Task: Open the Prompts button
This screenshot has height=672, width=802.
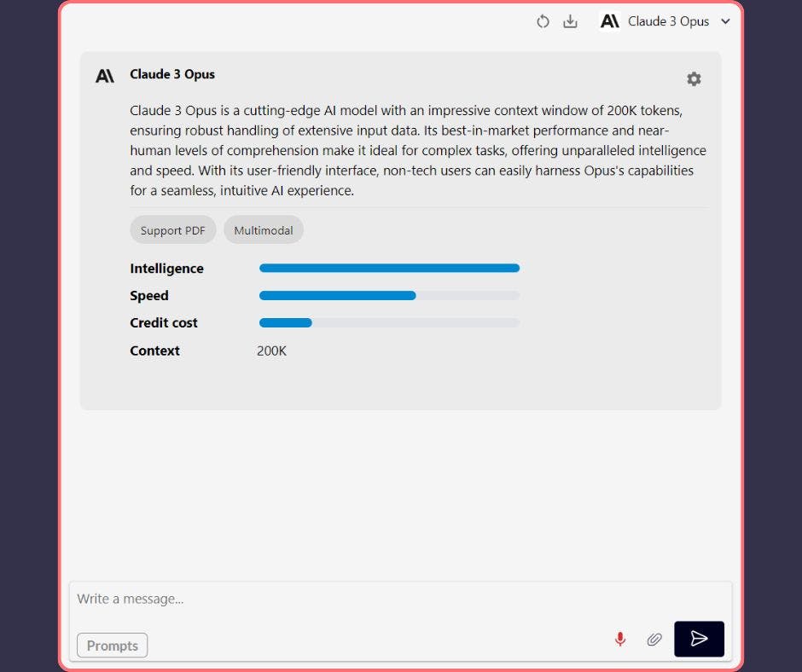Action: point(113,646)
